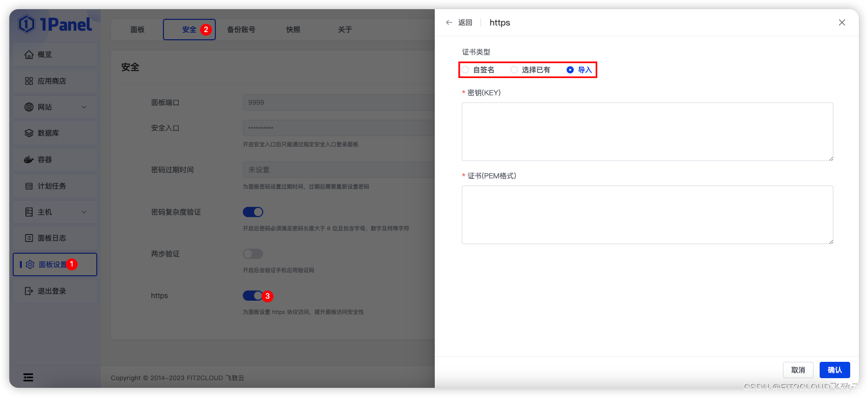Open 计划任务 menu item
Image resolution: width=868 pixels, height=397 pixels.
click(x=55, y=186)
